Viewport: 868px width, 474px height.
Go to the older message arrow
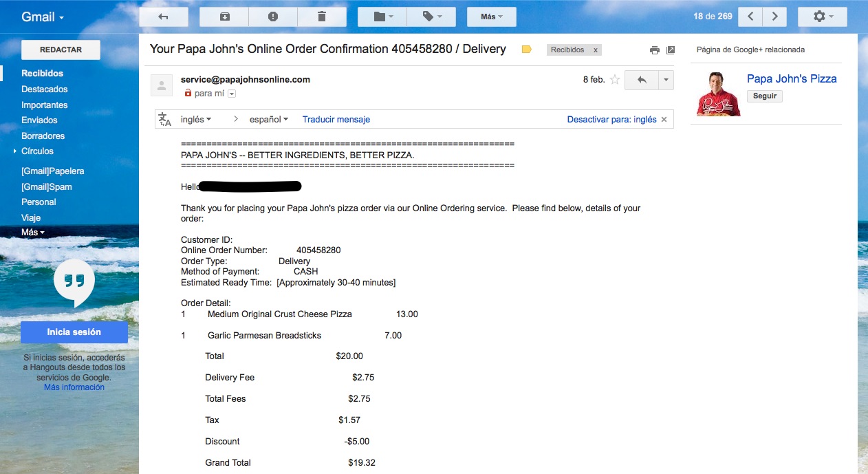click(774, 17)
